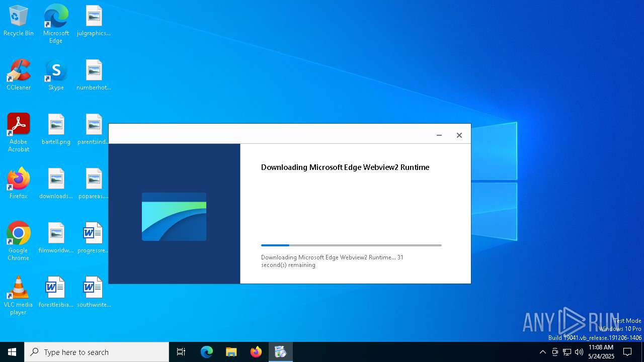Open File Explorer from the taskbar
This screenshot has width=644, height=362.
[x=231, y=352]
